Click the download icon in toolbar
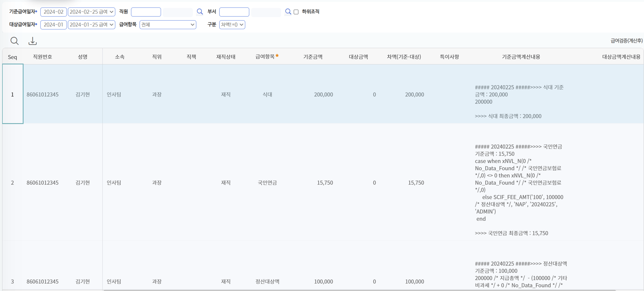Screen dimensions: 644x291 pyautogui.click(x=33, y=41)
